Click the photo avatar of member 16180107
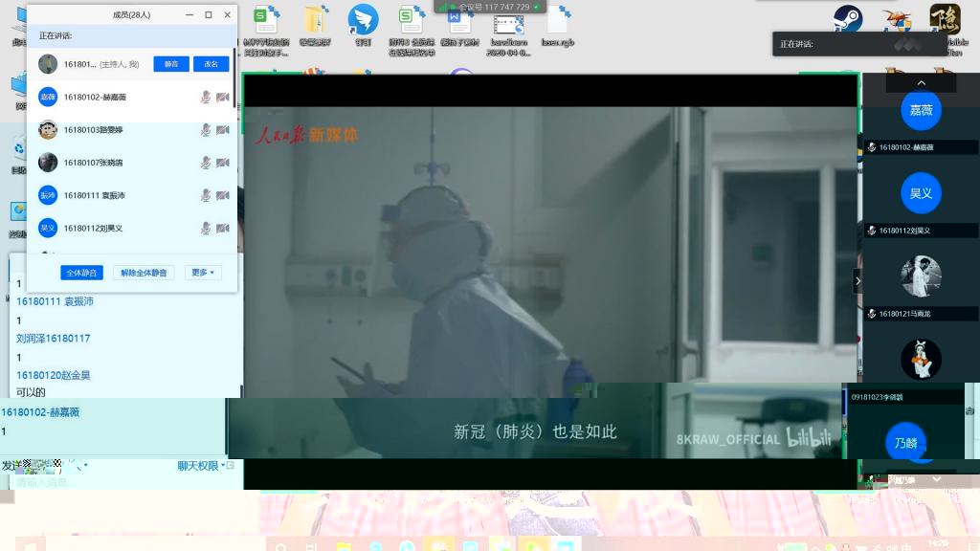980x551 pixels. tap(48, 163)
